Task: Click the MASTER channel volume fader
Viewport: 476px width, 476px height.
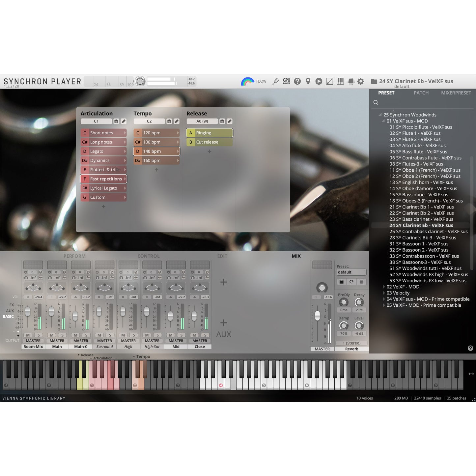Action: pos(317,316)
